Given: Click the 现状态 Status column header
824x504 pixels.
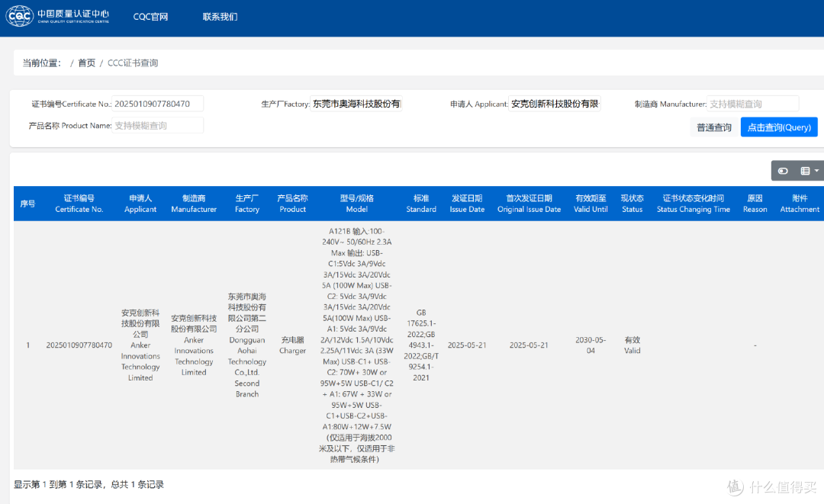Looking at the screenshot, I should pos(632,204).
